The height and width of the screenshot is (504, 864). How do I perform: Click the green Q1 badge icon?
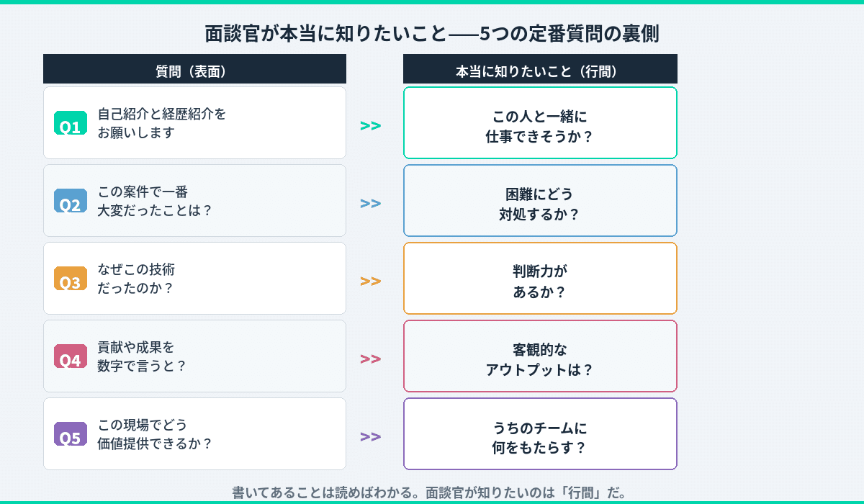click(70, 123)
